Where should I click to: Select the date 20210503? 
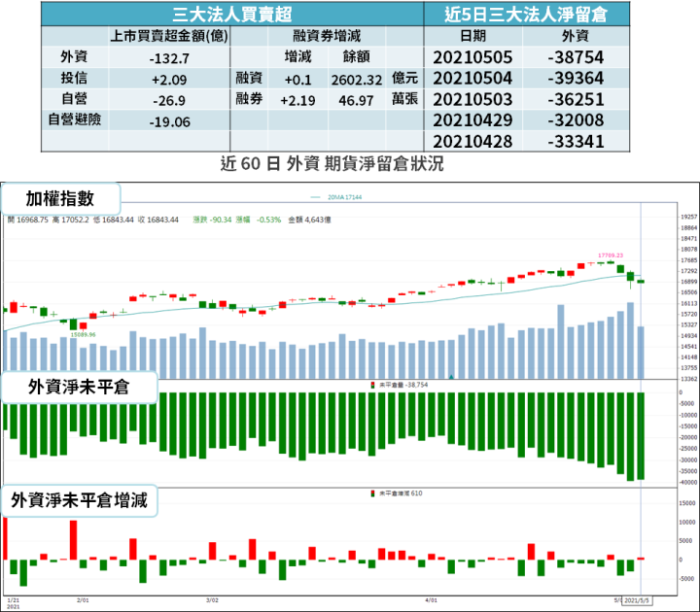point(472,99)
